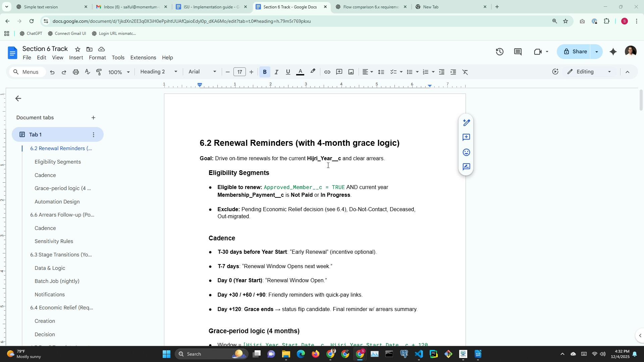644x362 pixels.
Task: Click the Share button
Action: point(575,52)
